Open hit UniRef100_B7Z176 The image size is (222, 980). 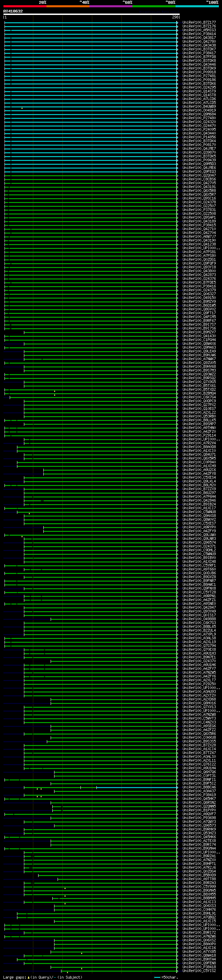(x=199, y=26)
